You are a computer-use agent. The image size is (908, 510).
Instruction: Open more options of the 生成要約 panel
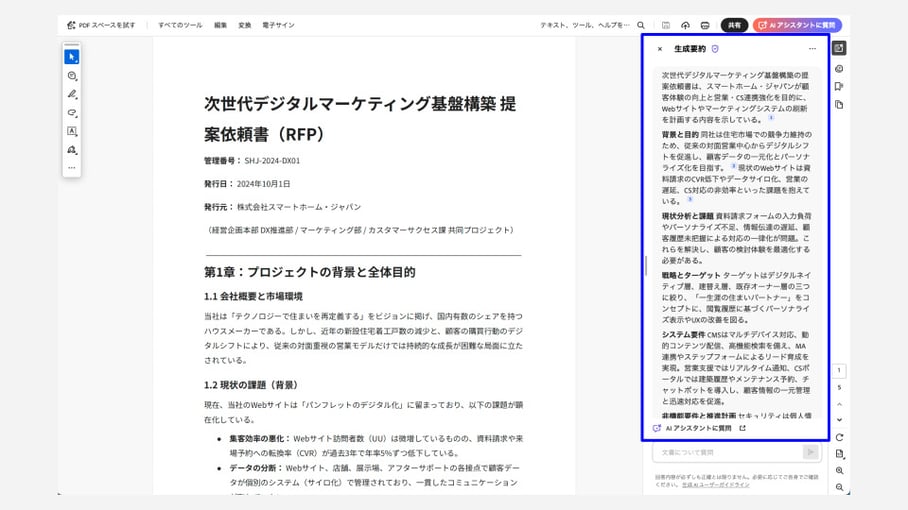click(x=812, y=48)
